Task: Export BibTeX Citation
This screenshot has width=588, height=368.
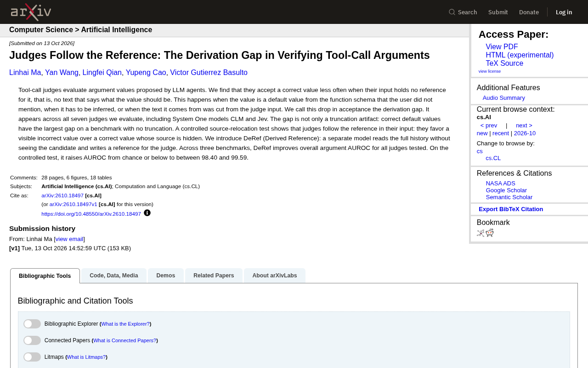Action: [x=511, y=209]
